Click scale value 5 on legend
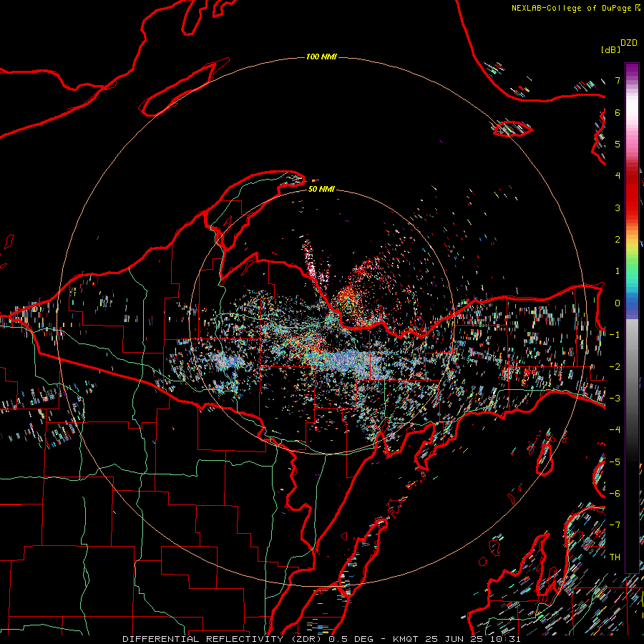 pos(618,144)
